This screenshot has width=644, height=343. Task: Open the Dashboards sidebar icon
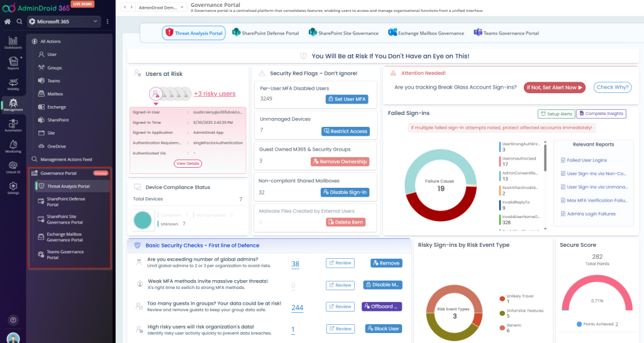pos(13,43)
